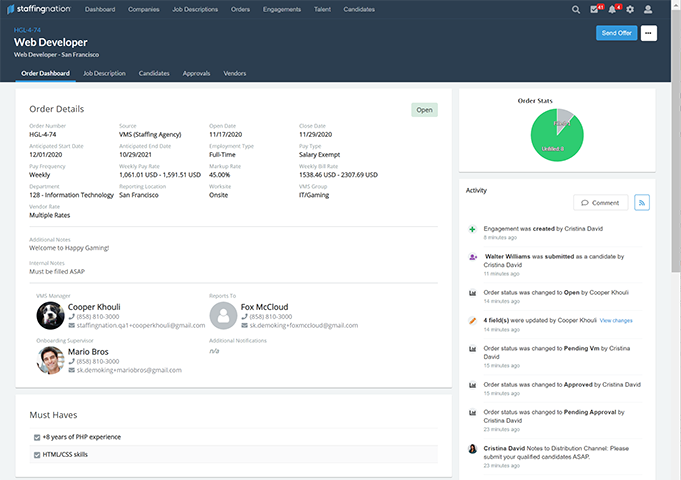Click chart icon beside status changed to Open
Screen dimensions: 681x480
click(472, 293)
